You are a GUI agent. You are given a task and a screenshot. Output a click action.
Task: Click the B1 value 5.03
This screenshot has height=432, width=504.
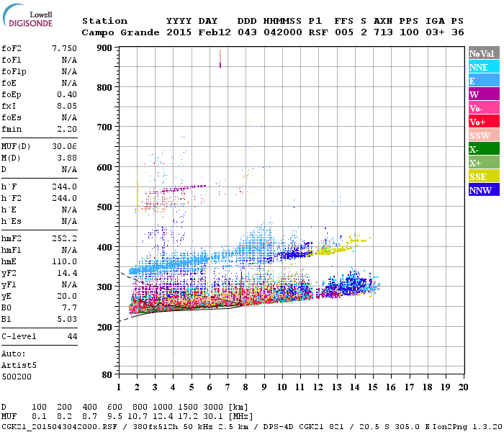[x=67, y=319]
